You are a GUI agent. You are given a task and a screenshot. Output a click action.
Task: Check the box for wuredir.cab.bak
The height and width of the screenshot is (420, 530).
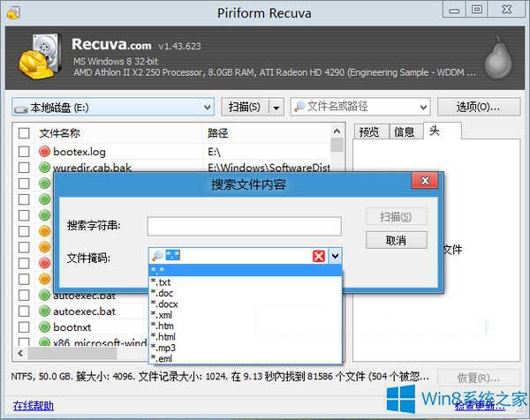(x=24, y=168)
